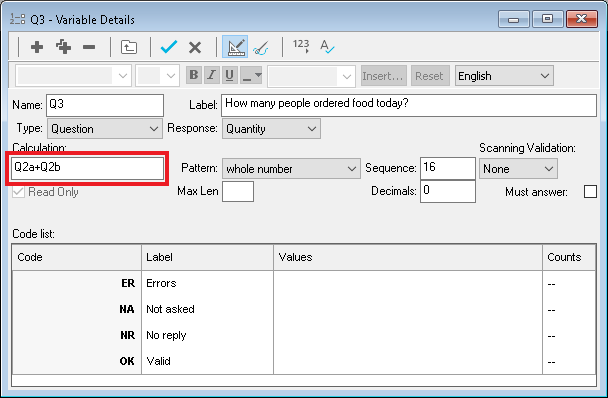Screen dimensions: 608x398
Task: Click the Insert... button
Action: [x=384, y=76]
